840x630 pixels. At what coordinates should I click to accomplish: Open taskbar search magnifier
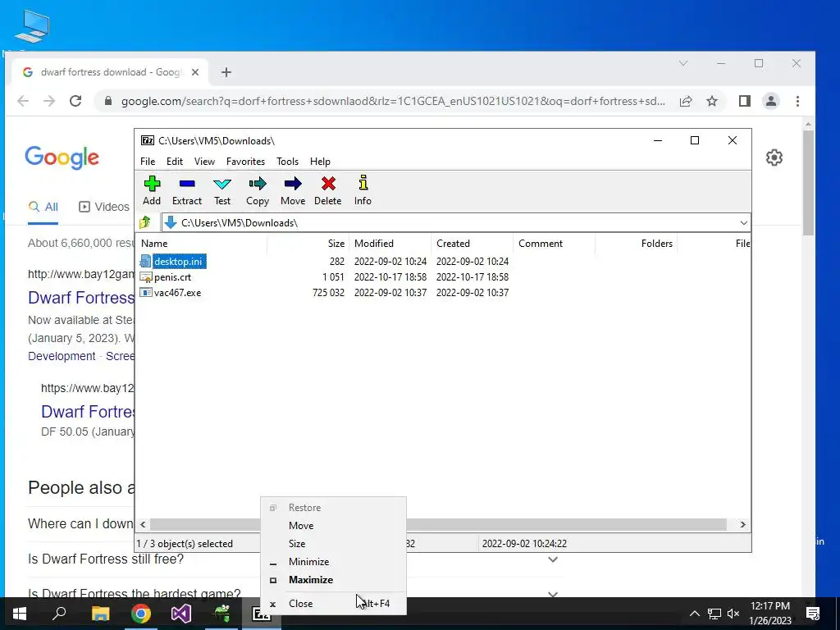tap(59, 613)
